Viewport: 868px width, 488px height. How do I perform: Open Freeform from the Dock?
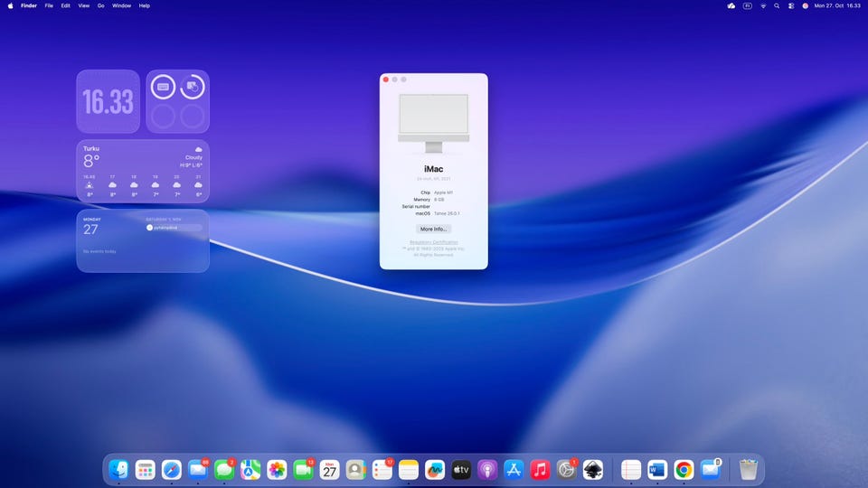[435, 470]
